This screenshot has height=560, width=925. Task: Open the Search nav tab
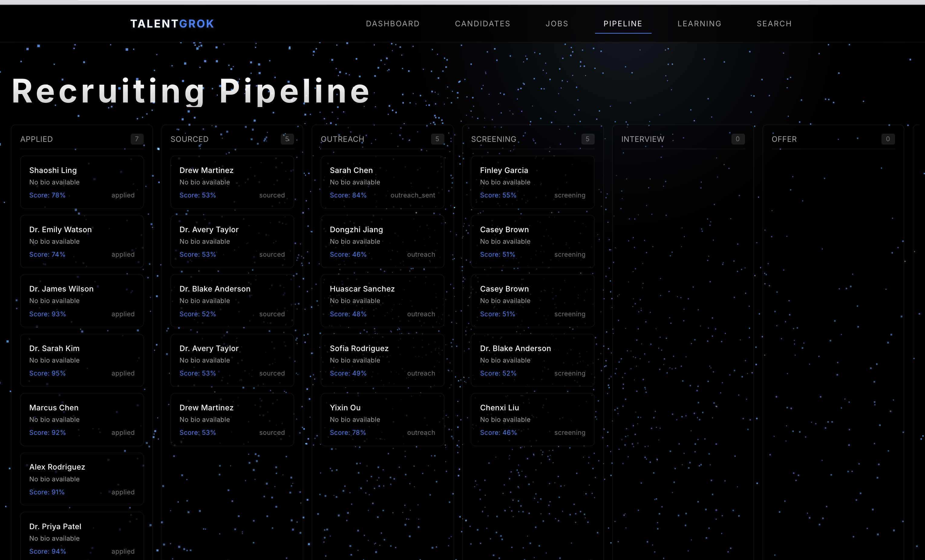pyautogui.click(x=774, y=24)
